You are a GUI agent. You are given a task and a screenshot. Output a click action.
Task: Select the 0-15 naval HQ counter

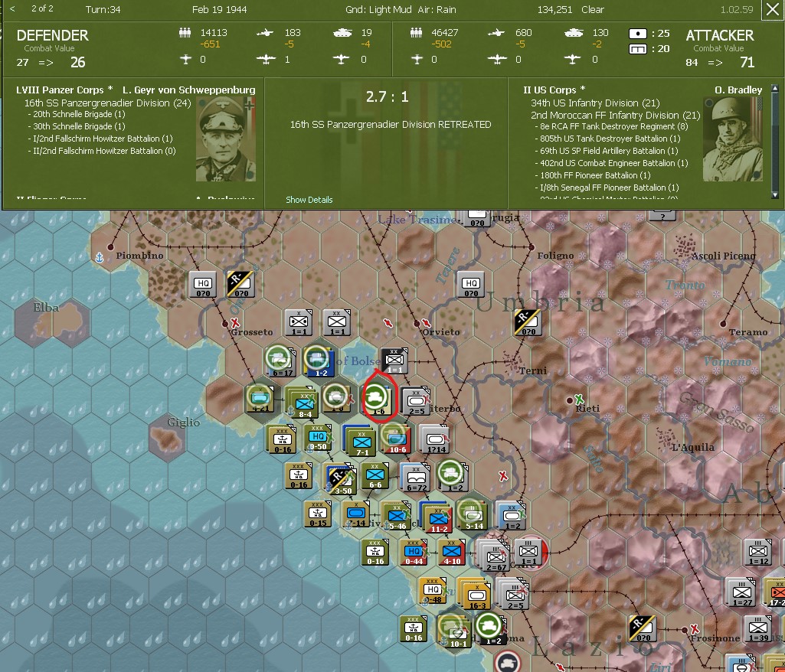[318, 514]
